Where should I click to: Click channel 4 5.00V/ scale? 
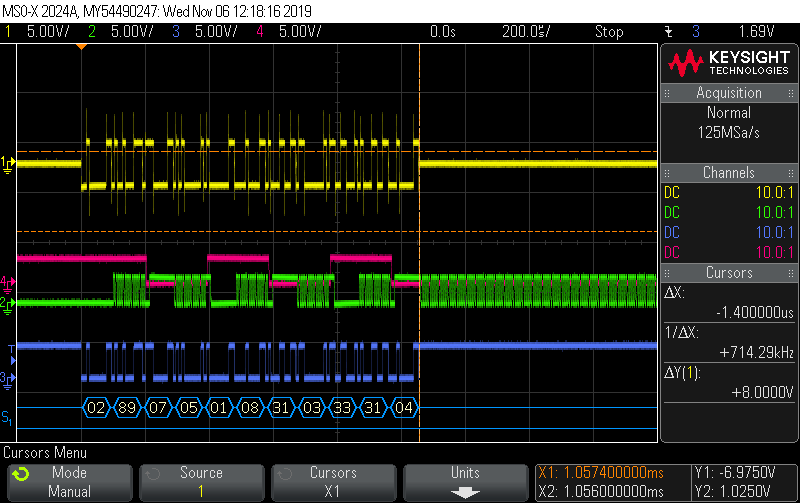click(300, 32)
